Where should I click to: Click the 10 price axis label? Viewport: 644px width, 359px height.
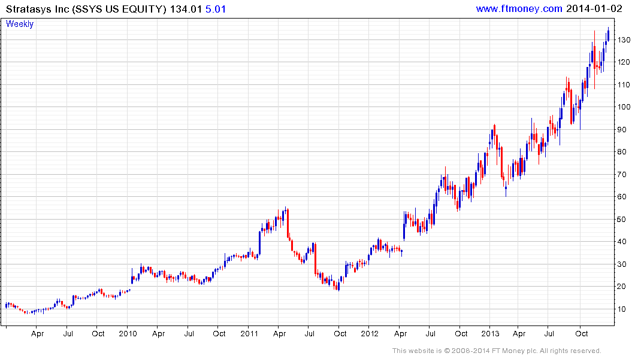coord(622,309)
